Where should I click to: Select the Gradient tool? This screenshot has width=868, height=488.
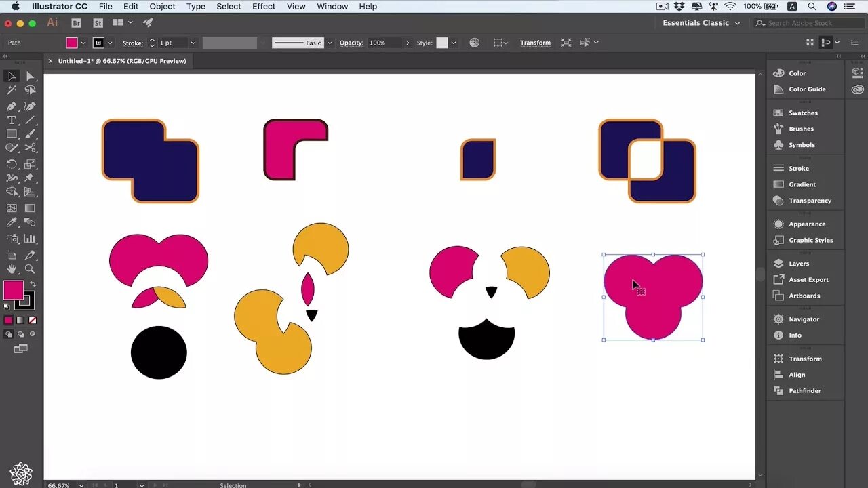(x=30, y=208)
